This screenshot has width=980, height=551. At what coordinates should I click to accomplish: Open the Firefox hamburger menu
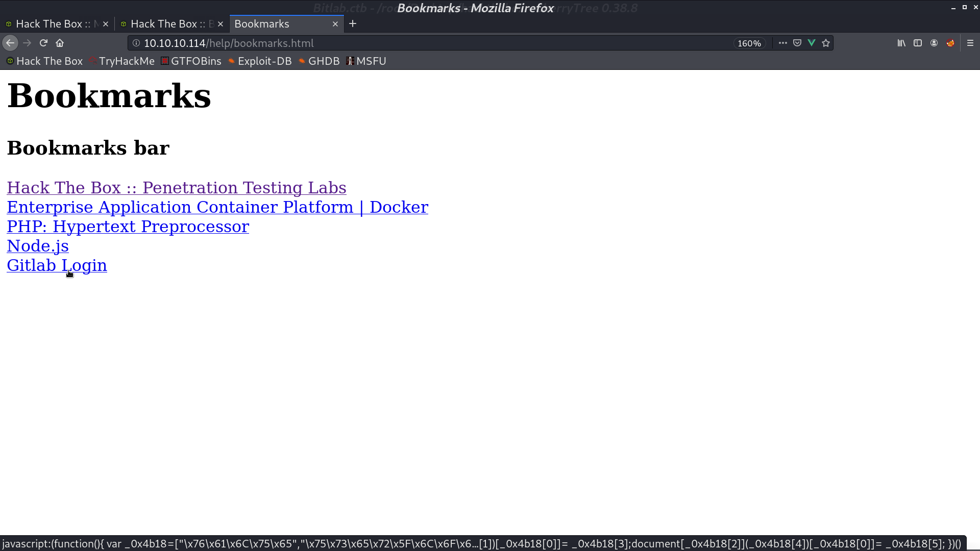970,43
